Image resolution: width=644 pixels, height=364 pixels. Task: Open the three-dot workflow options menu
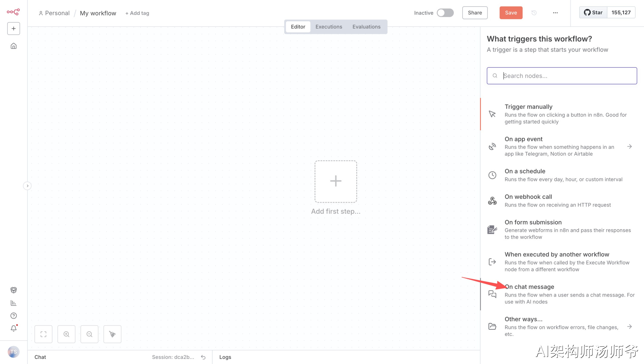555,13
